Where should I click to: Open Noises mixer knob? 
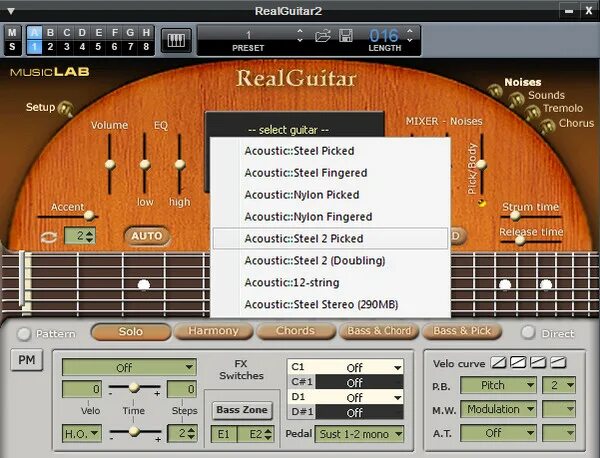(x=495, y=91)
